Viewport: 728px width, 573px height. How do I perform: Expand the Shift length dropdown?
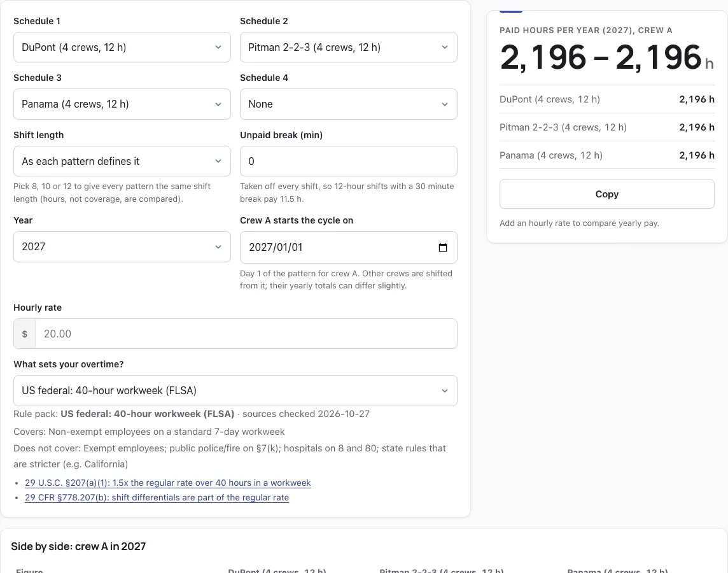122,161
